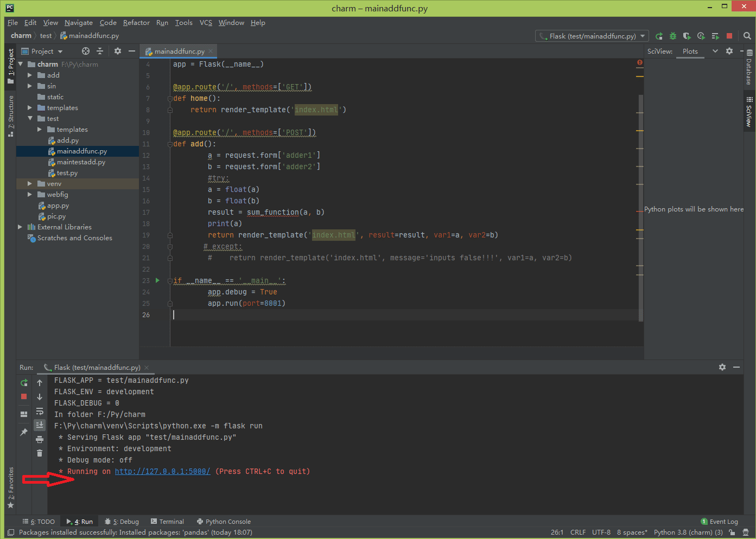Image resolution: width=756 pixels, height=539 pixels.
Task: Open maintestadd.py in the project tree
Action: point(81,162)
